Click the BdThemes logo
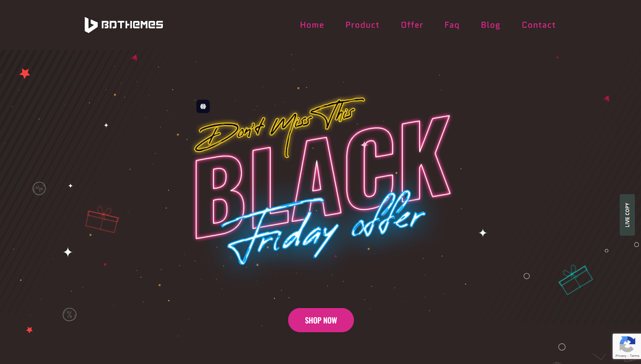 [x=124, y=25]
